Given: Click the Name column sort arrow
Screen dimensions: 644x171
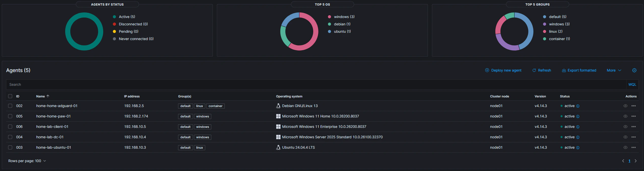Looking at the screenshot, I should tap(48, 96).
